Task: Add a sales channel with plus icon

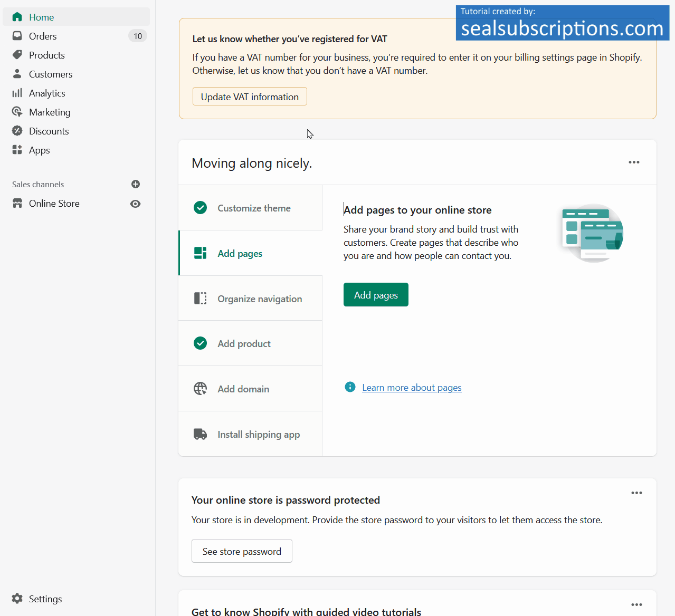Action: (x=136, y=184)
